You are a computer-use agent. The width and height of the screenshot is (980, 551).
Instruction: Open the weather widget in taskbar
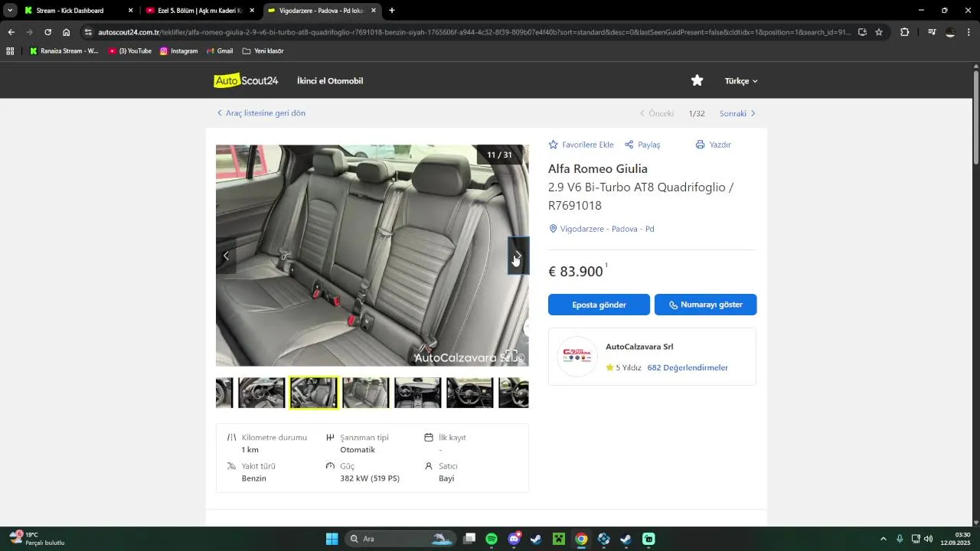click(37, 539)
